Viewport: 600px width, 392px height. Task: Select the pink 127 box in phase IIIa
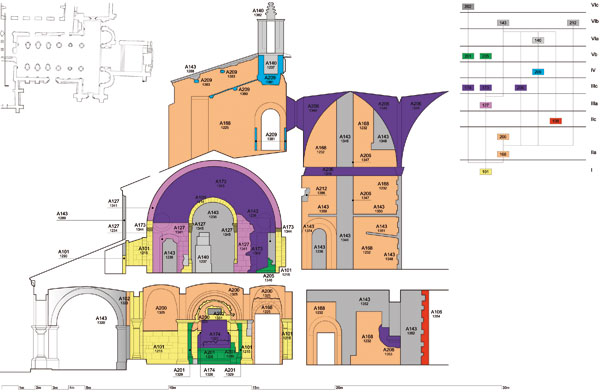click(x=485, y=105)
